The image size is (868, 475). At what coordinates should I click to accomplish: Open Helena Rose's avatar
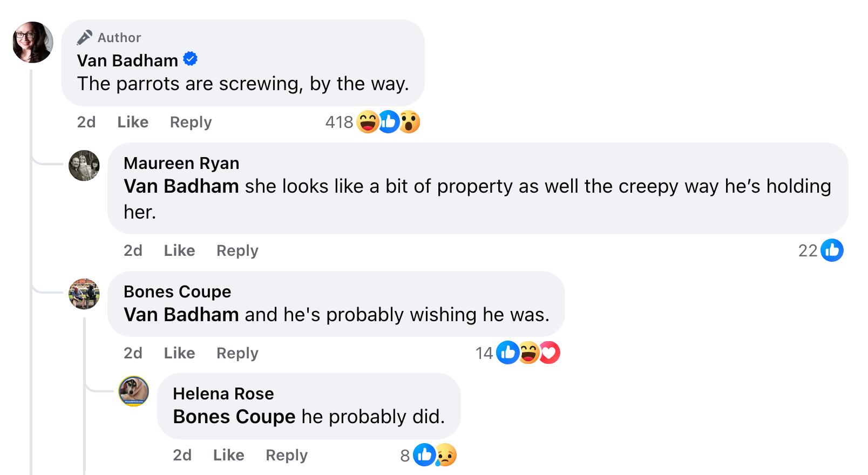pyautogui.click(x=134, y=391)
